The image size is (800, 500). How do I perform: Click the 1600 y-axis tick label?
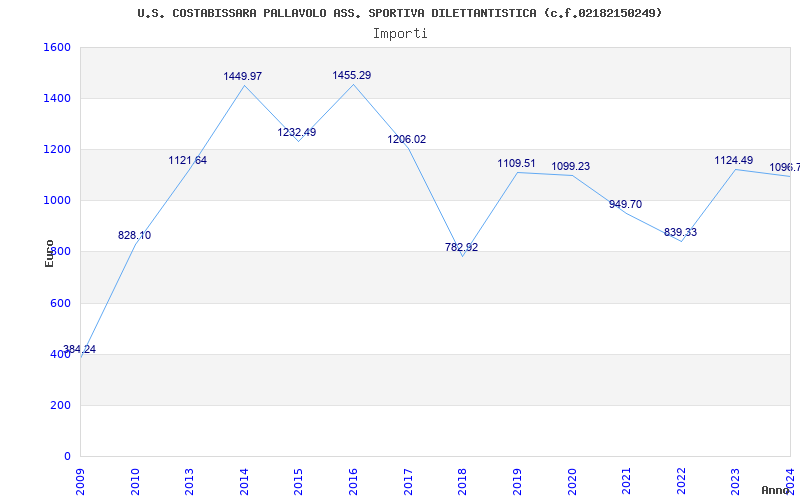57,47
